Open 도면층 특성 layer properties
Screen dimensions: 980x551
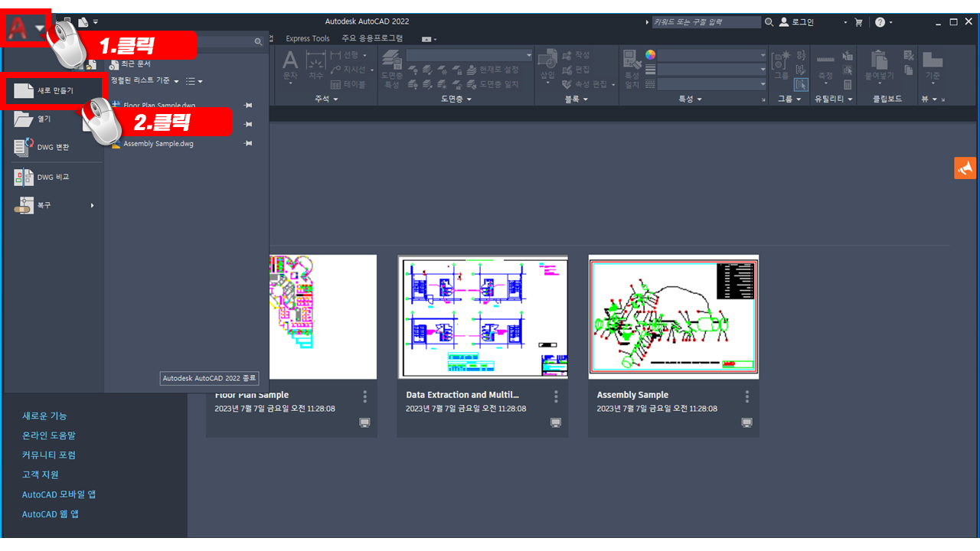[391, 68]
